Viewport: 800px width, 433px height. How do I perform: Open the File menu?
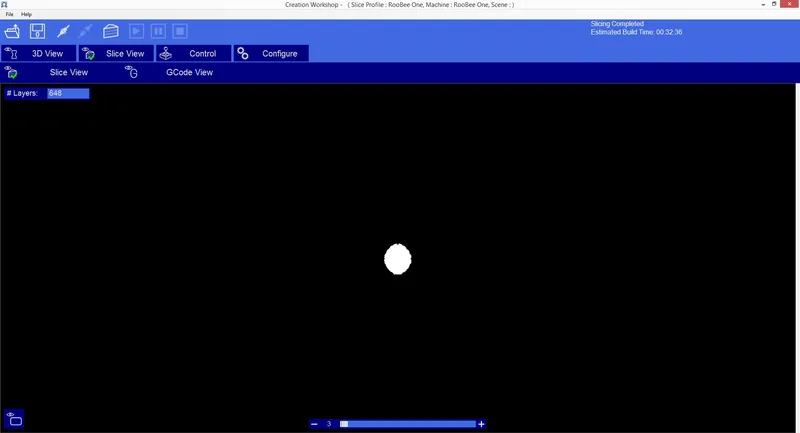coord(9,14)
